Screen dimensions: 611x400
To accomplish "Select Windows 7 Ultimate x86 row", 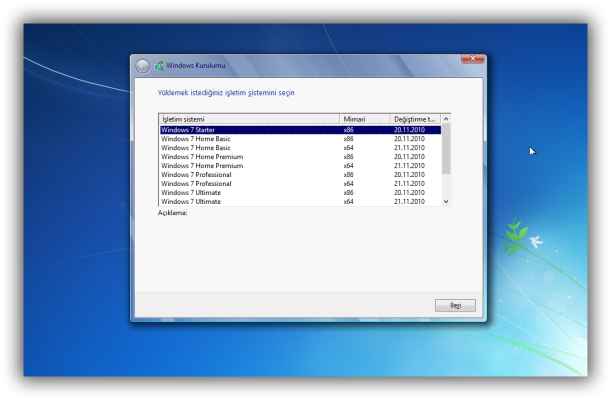I will [300, 192].
